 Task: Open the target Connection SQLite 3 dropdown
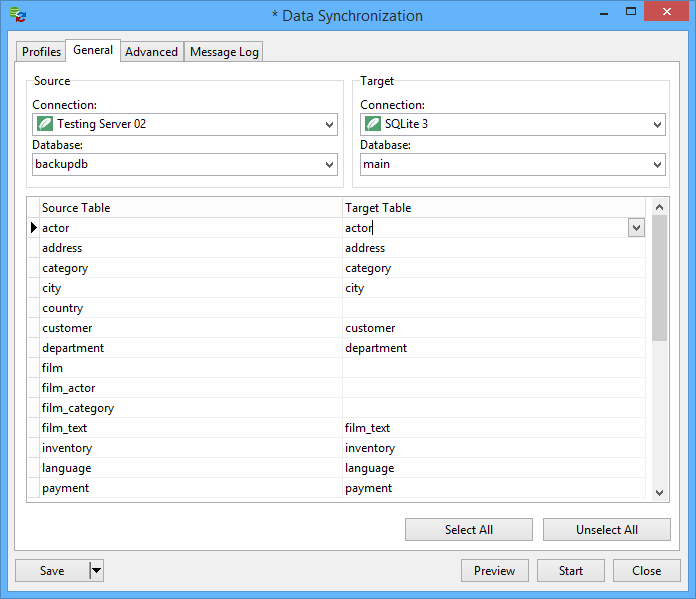click(657, 125)
